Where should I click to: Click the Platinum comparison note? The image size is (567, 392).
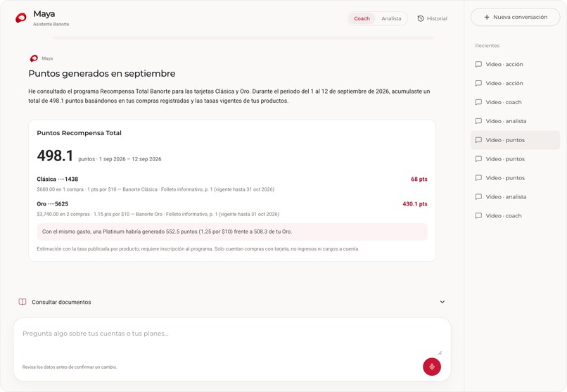(x=231, y=232)
